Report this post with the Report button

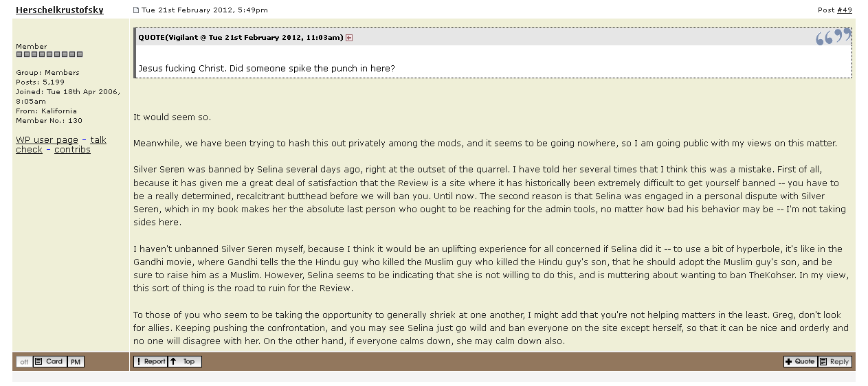pyautogui.click(x=150, y=362)
